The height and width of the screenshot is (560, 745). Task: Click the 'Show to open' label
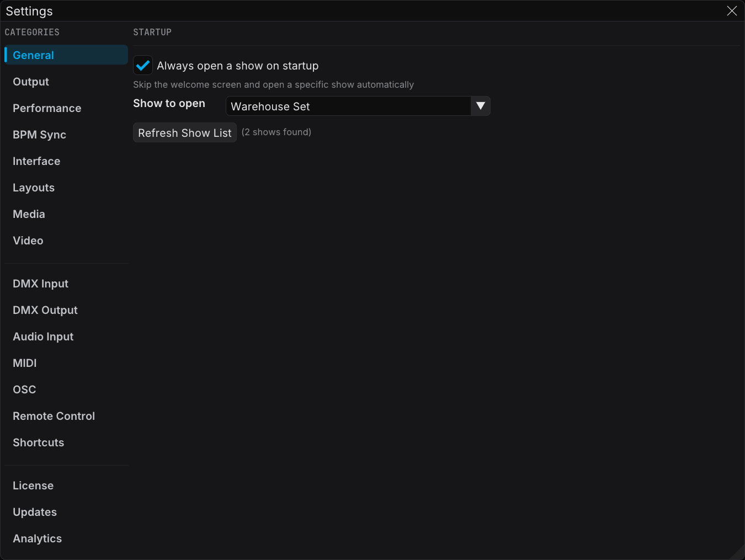click(169, 103)
